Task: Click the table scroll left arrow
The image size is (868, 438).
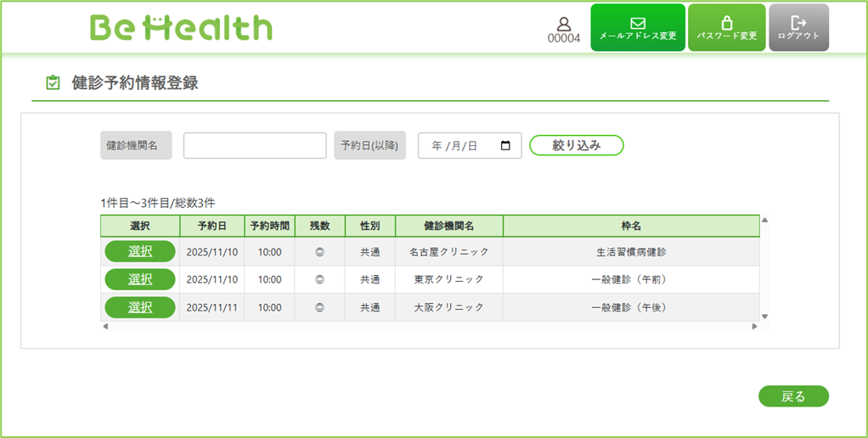Action: 105,326
